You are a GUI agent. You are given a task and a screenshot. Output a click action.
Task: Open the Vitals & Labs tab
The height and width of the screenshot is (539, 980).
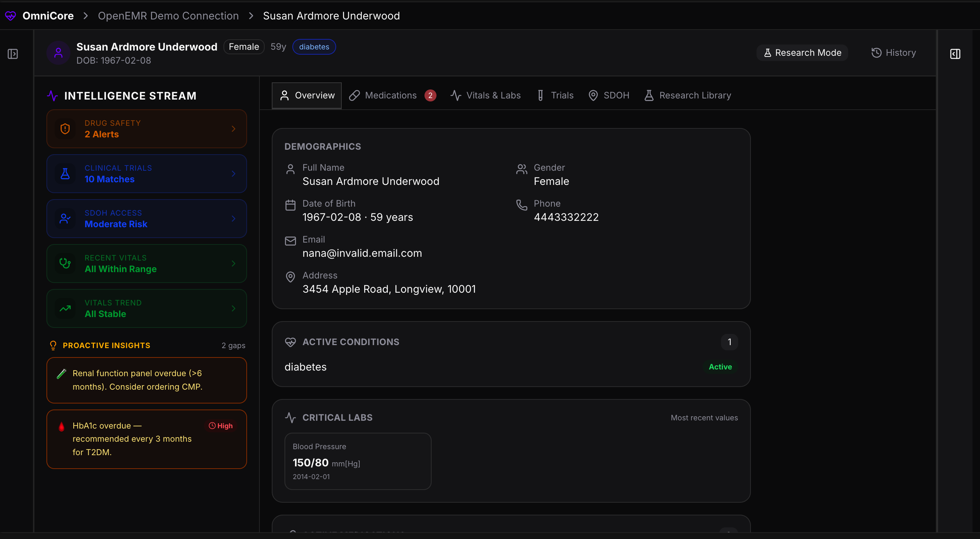486,95
